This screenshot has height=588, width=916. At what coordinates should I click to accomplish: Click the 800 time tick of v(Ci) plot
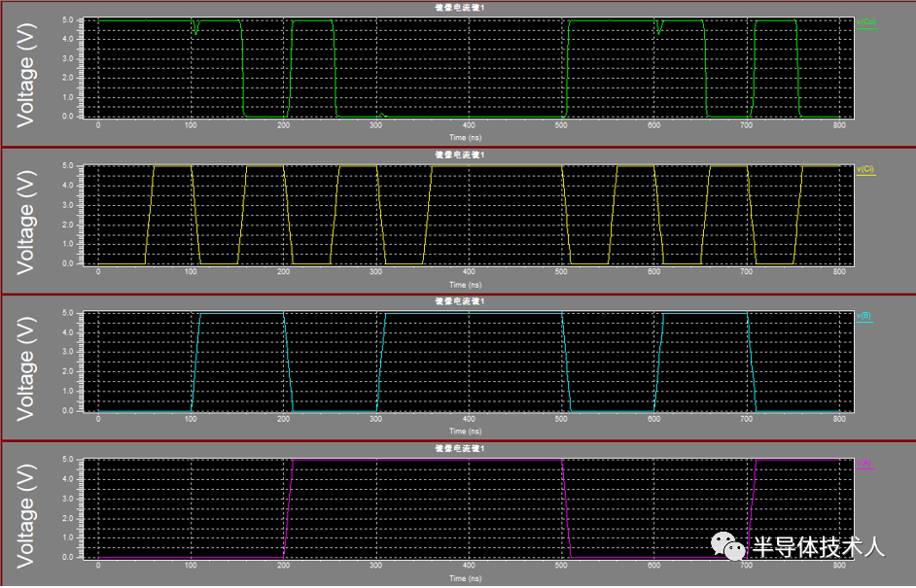(x=839, y=272)
